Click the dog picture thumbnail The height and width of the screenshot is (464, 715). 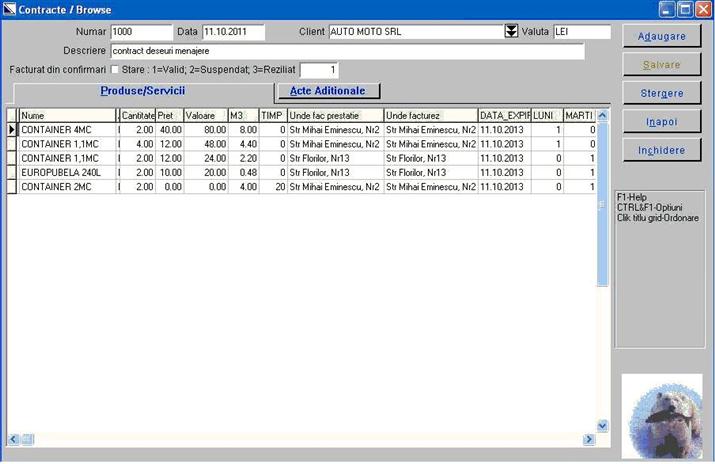pos(661,414)
